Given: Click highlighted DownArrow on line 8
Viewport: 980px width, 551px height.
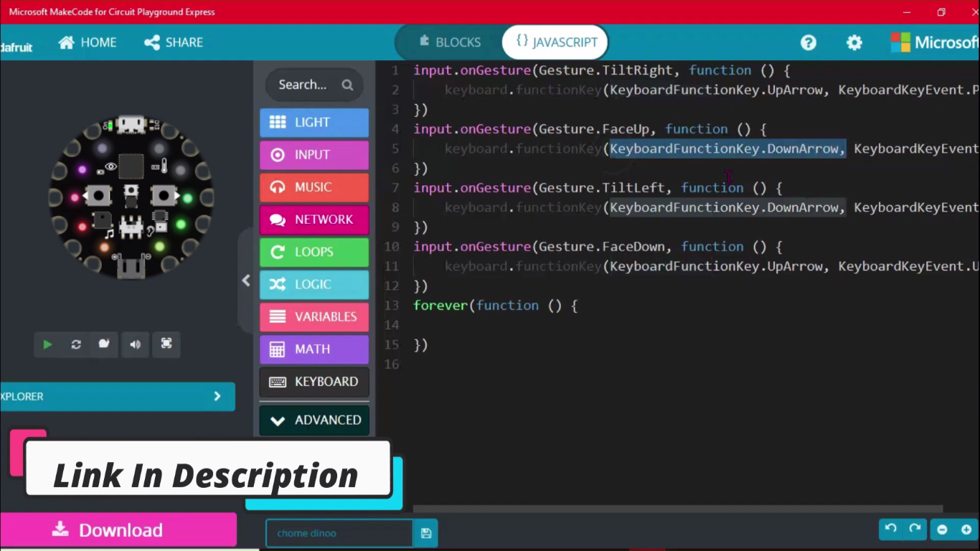Looking at the screenshot, I should click(x=727, y=207).
